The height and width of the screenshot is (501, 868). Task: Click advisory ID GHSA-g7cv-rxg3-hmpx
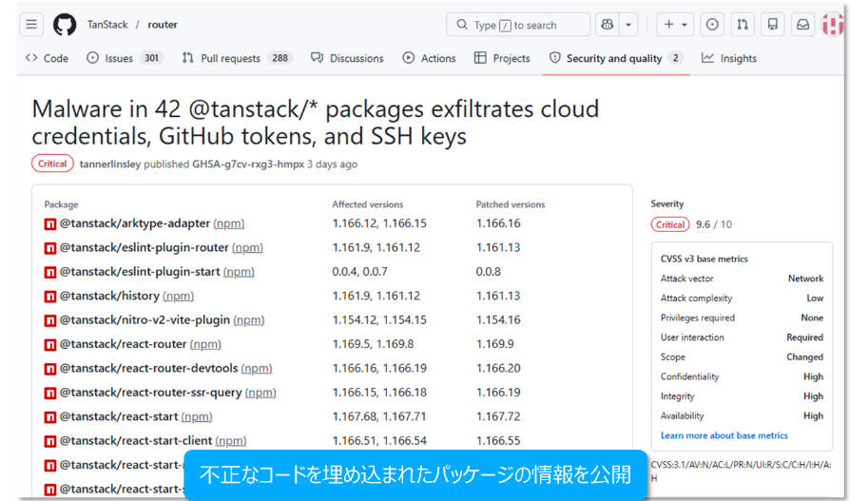248,164
